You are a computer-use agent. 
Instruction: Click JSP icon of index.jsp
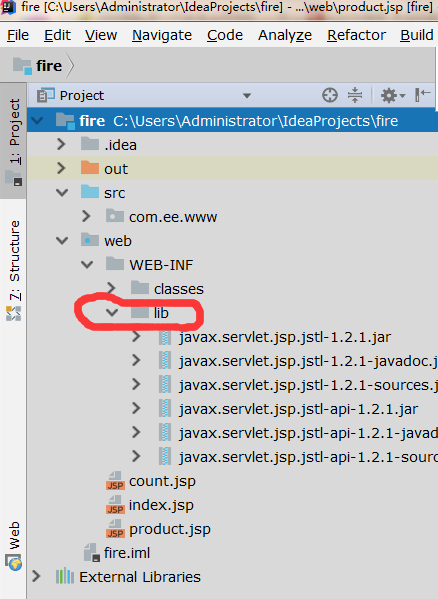115,505
